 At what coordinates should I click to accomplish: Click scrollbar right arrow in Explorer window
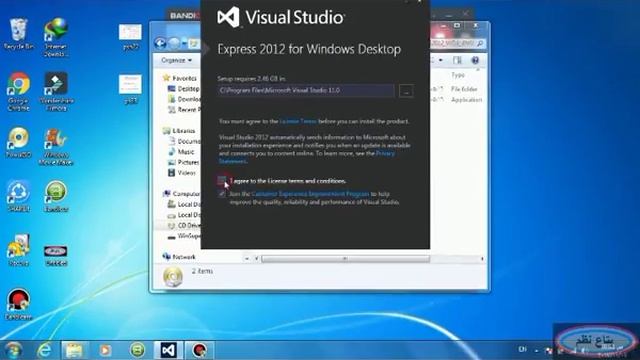click(482, 259)
